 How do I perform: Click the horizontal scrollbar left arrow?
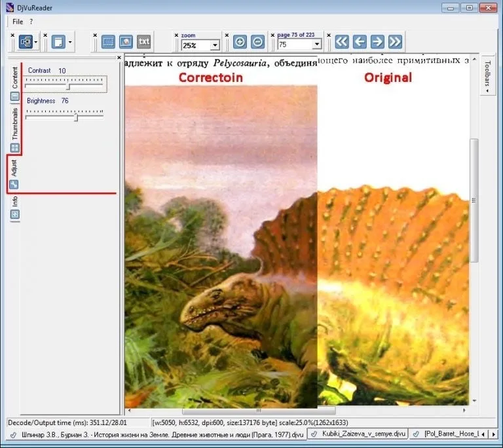[x=129, y=411]
